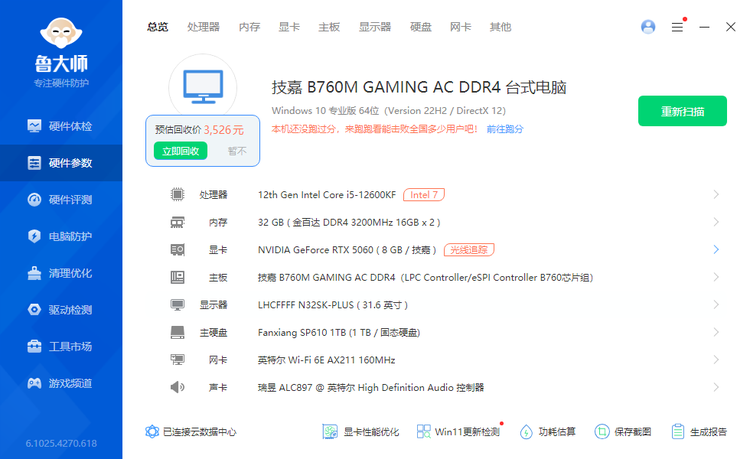
Task: Follow the 前往跑分 link
Action: point(505,129)
